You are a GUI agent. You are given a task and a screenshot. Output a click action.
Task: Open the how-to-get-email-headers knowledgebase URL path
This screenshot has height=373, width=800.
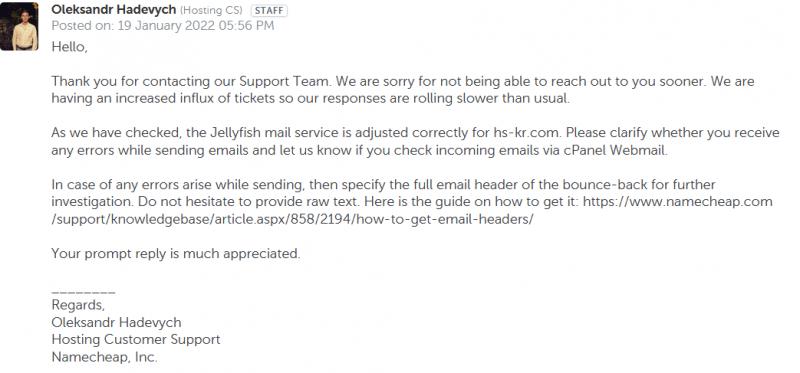[x=292, y=219]
